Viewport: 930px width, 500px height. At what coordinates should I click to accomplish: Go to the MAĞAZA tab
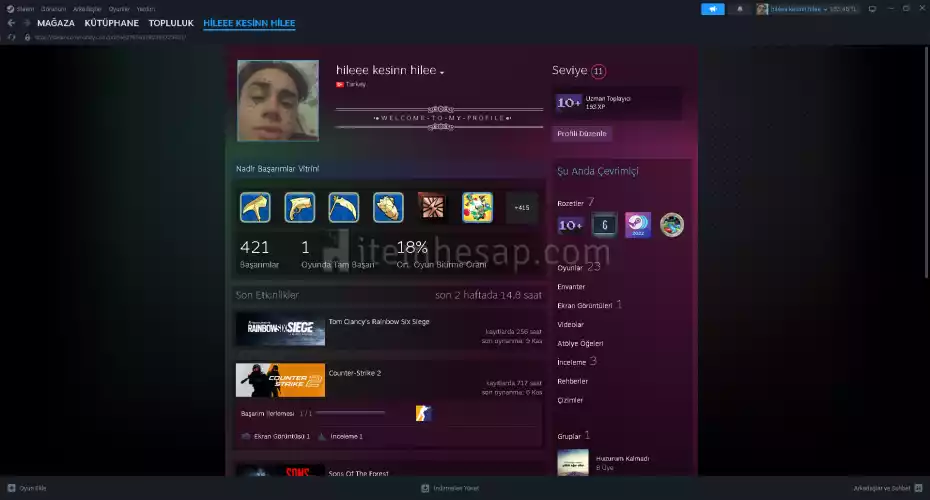coord(56,23)
